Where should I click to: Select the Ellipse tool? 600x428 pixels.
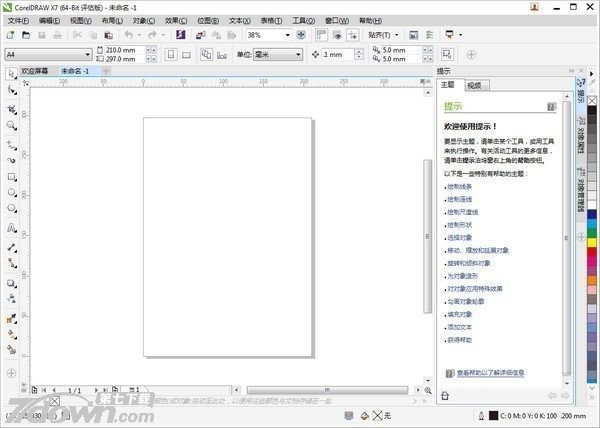click(11, 193)
